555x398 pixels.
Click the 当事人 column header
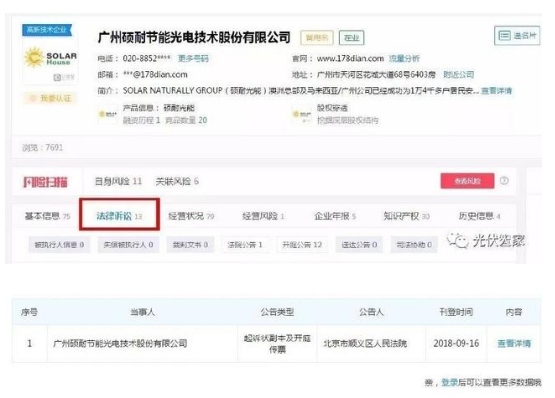click(x=142, y=312)
